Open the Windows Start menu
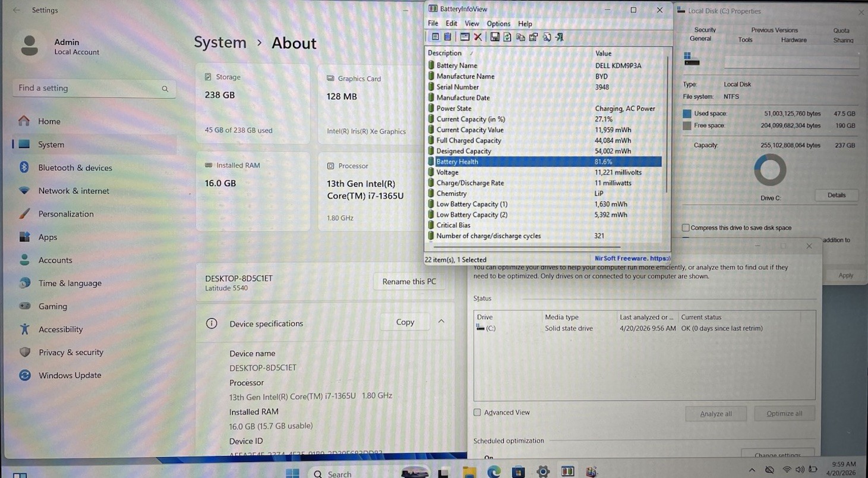The height and width of the screenshot is (478, 868). pos(292,473)
